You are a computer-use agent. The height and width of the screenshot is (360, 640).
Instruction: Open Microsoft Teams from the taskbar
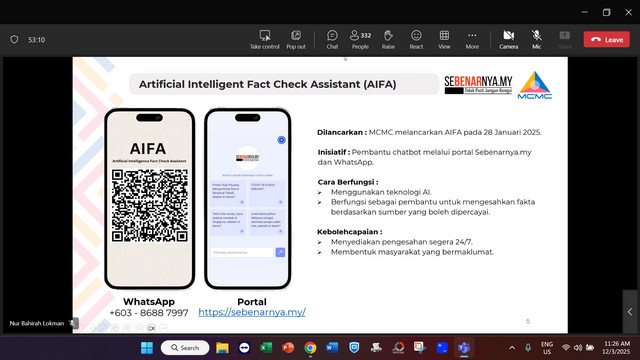coord(464,348)
